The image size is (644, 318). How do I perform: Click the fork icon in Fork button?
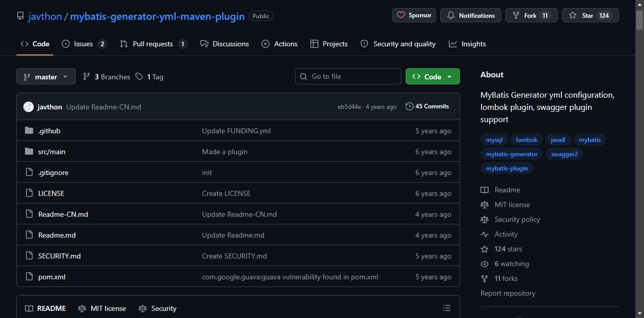[x=516, y=16]
